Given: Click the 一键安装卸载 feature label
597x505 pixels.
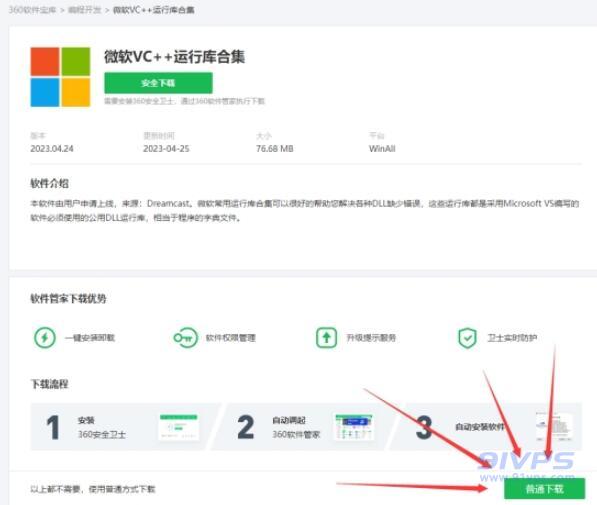Looking at the screenshot, I should pos(90,338).
